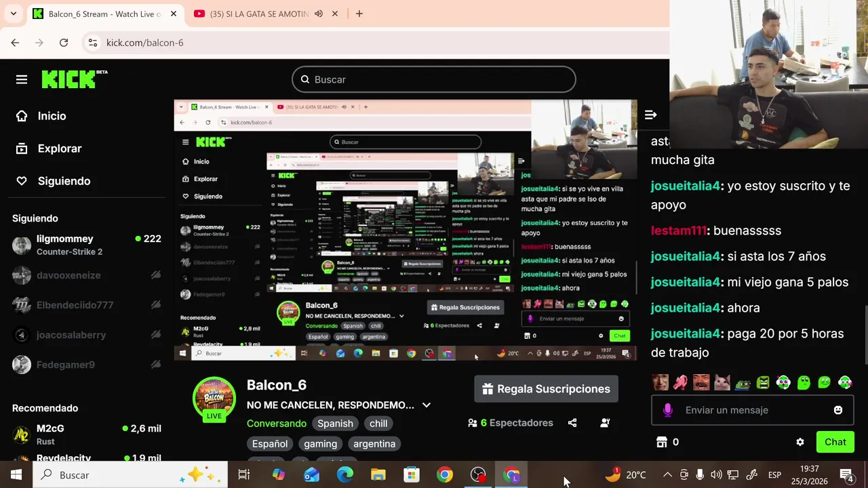This screenshot has height=488, width=868.
Task: Select the chill tag
Action: tap(378, 424)
